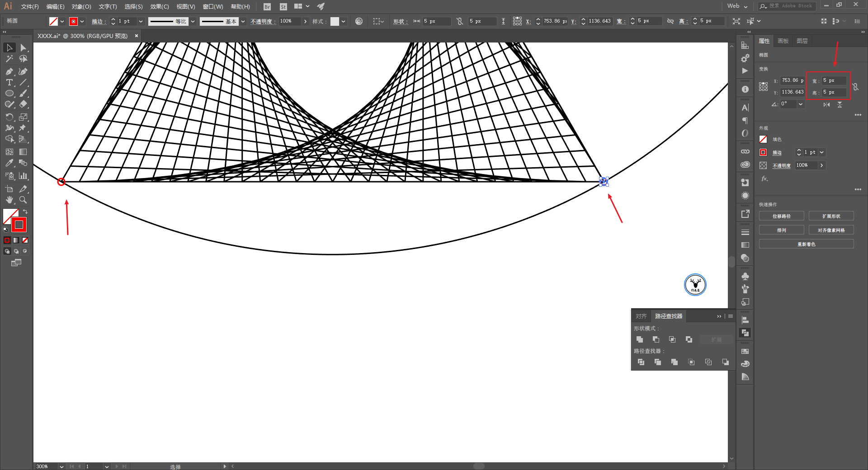Select the Hand tool
The height and width of the screenshot is (470, 868).
(x=9, y=200)
